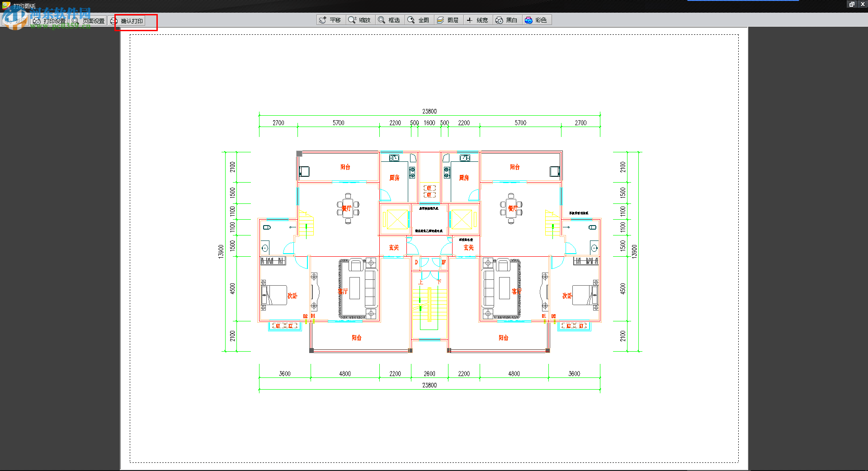Screen dimensions: 868x471
Task: Open 页面设置 page setup
Action: click(x=88, y=21)
